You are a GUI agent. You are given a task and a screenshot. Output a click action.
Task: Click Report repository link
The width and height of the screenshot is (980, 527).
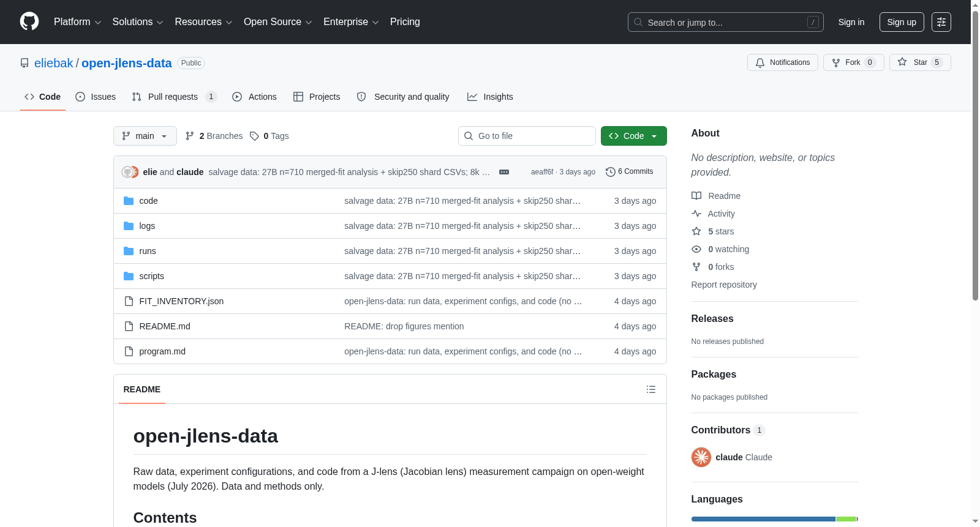click(x=724, y=285)
